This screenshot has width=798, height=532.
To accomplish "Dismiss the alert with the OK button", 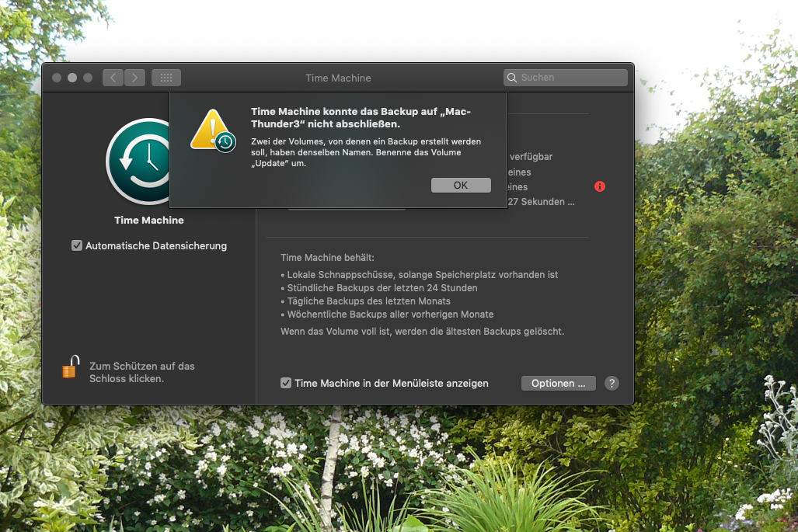I will pos(461,185).
